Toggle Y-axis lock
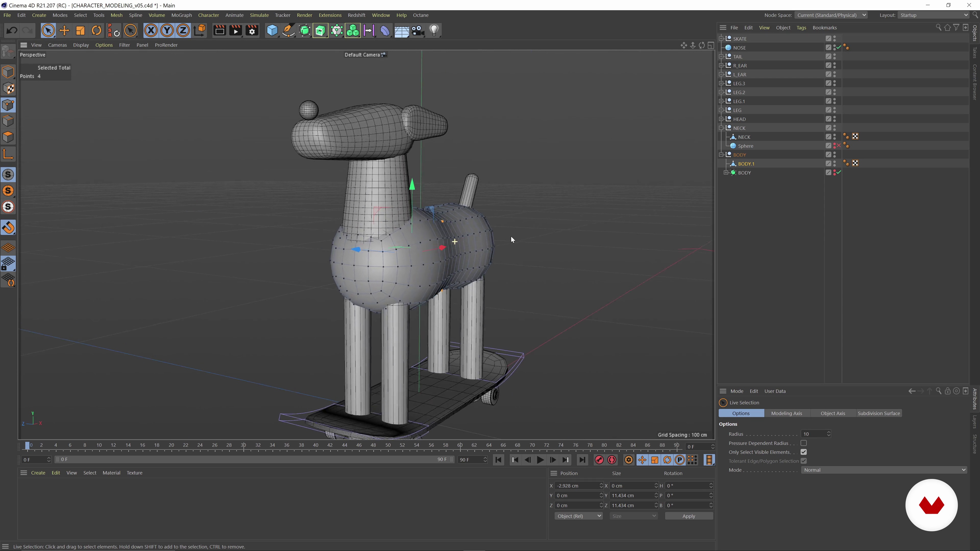The width and height of the screenshot is (980, 551). (x=167, y=30)
